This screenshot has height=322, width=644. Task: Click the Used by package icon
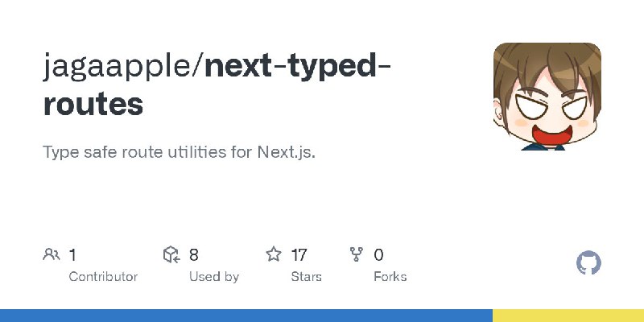[x=171, y=254]
